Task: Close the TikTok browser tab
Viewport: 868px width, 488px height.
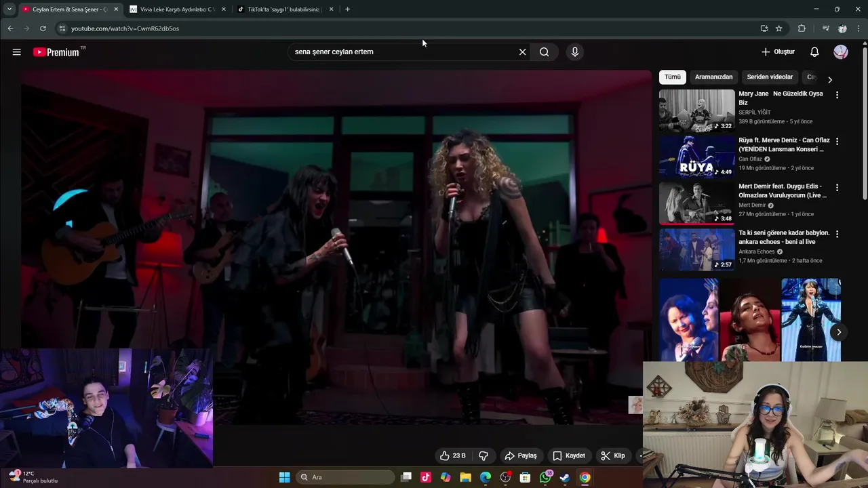Action: coord(331,9)
